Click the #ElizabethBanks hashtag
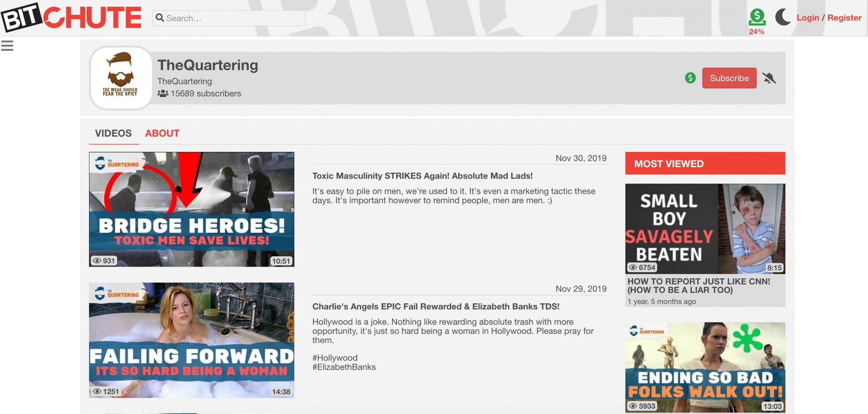Image resolution: width=868 pixels, height=414 pixels. point(344,367)
